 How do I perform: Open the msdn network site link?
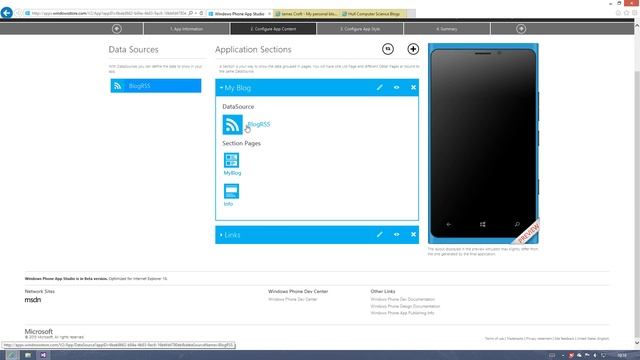[x=33, y=300]
